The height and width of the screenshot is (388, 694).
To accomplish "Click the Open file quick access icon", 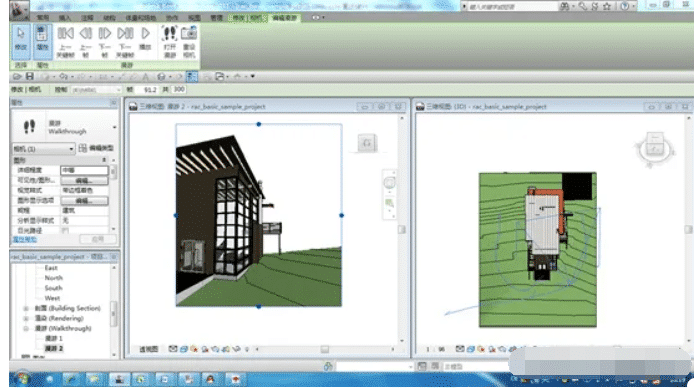I will click(x=17, y=77).
